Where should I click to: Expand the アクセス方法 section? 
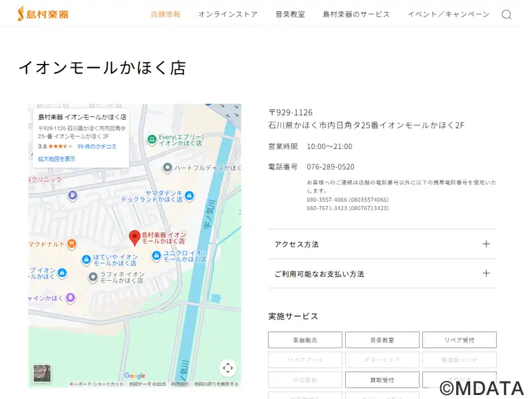[382, 244]
